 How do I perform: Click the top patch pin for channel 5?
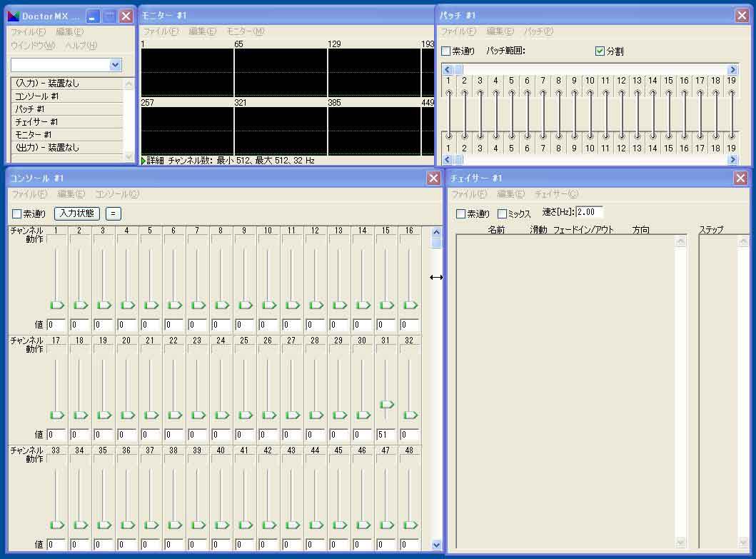511,93
